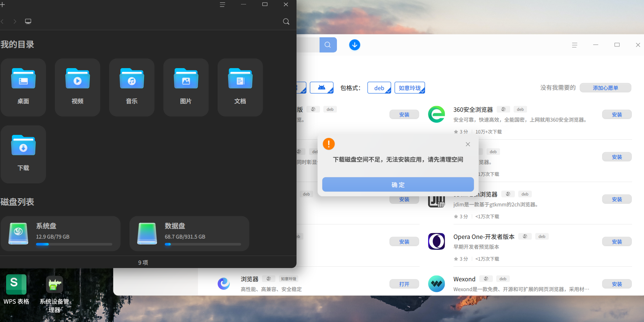Confirm the disk space warning with 确定
644x322 pixels.
398,185
